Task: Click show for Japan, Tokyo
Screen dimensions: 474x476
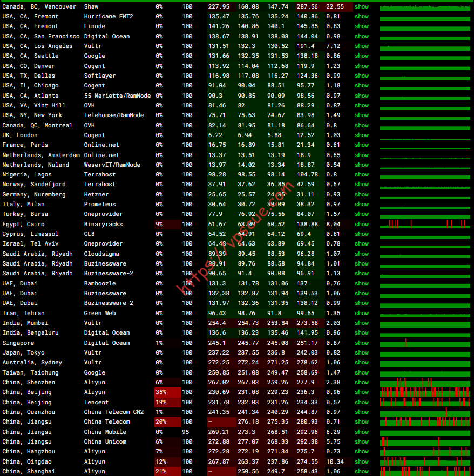Action: pyautogui.click(x=362, y=353)
